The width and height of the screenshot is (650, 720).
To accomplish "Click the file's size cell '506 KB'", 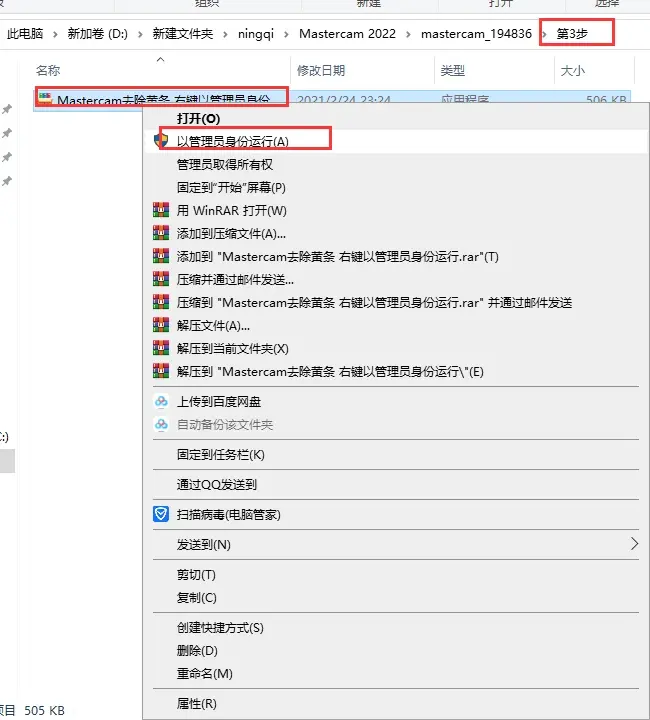I will 606,99.
